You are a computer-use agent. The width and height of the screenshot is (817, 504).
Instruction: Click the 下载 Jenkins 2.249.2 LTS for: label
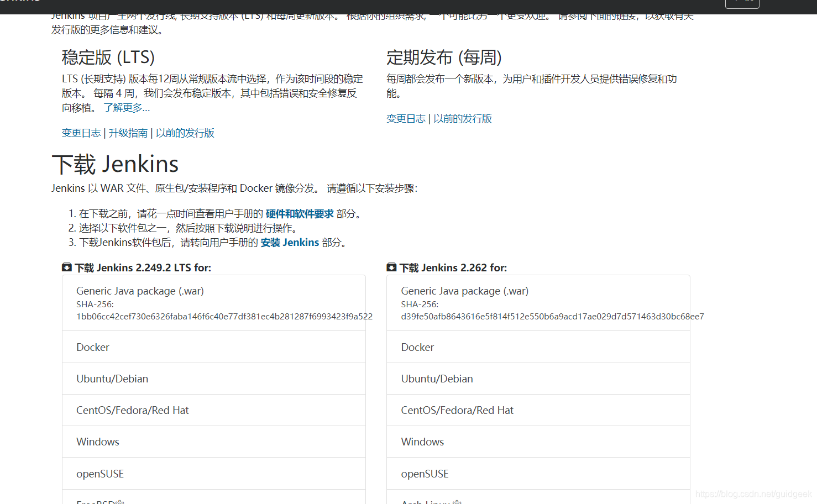(143, 268)
